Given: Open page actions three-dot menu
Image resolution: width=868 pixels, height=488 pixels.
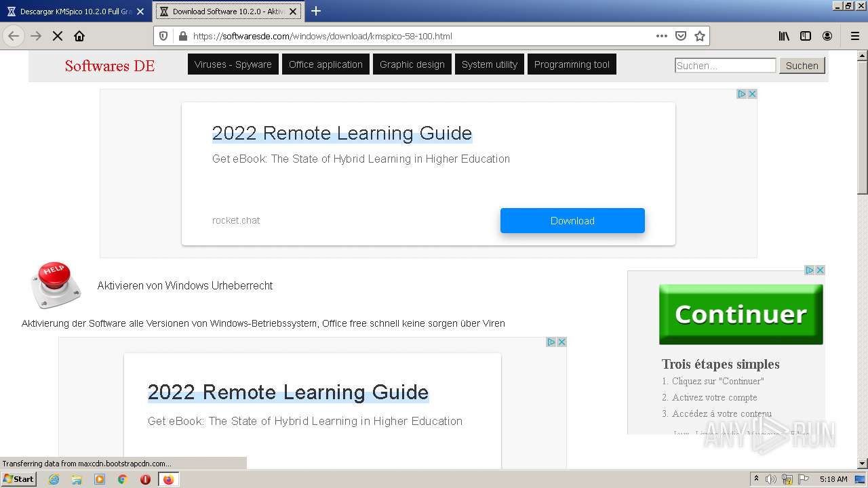Looking at the screenshot, I should (662, 36).
